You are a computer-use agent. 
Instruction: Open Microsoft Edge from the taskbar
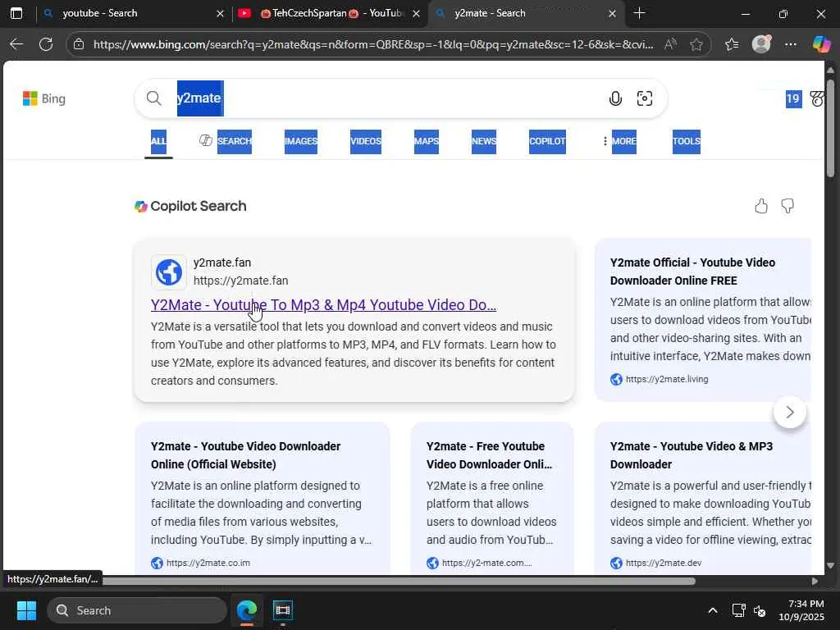[x=247, y=610]
